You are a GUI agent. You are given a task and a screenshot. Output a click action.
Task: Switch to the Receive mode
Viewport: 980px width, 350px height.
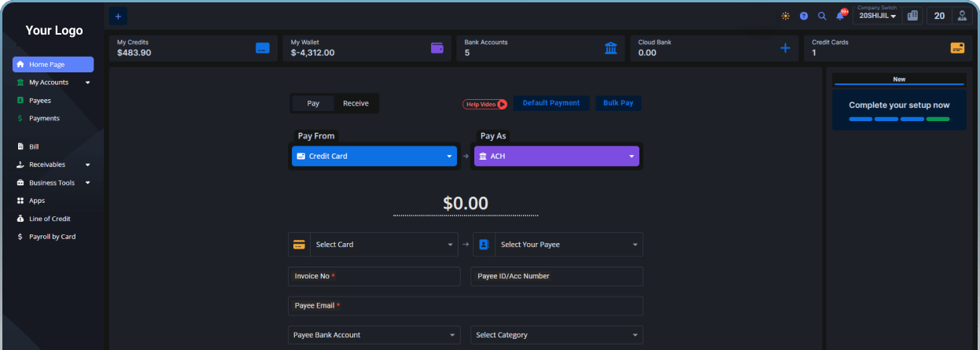[x=356, y=103]
